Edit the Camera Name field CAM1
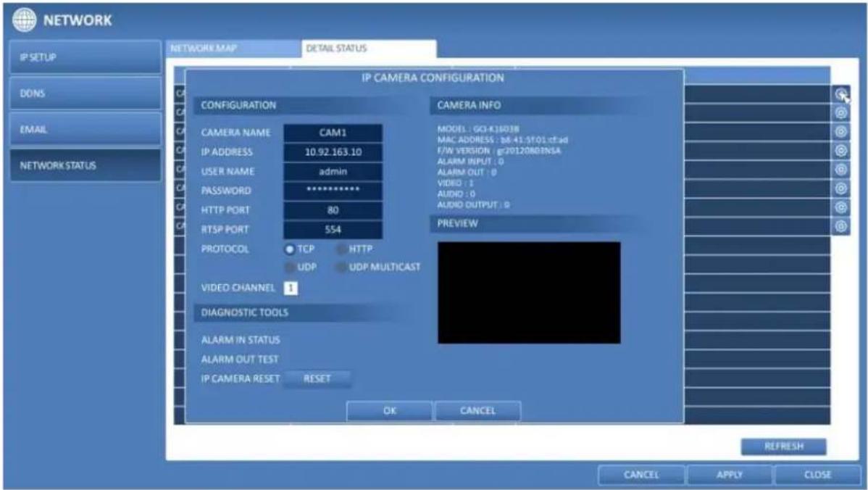Image resolution: width=868 pixels, height=490 pixels. 333,133
